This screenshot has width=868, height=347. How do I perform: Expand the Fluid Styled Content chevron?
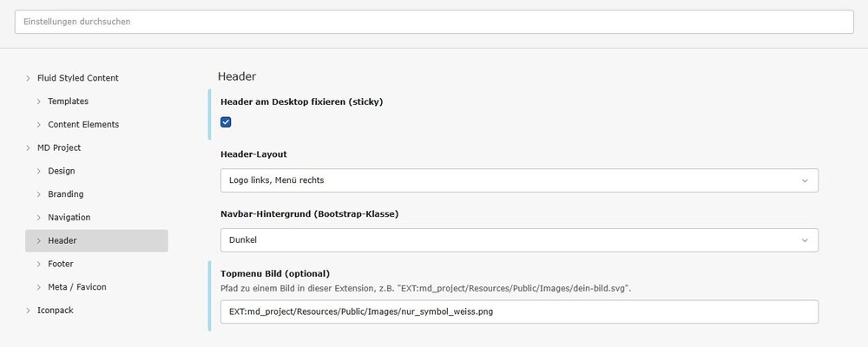pyautogui.click(x=28, y=78)
